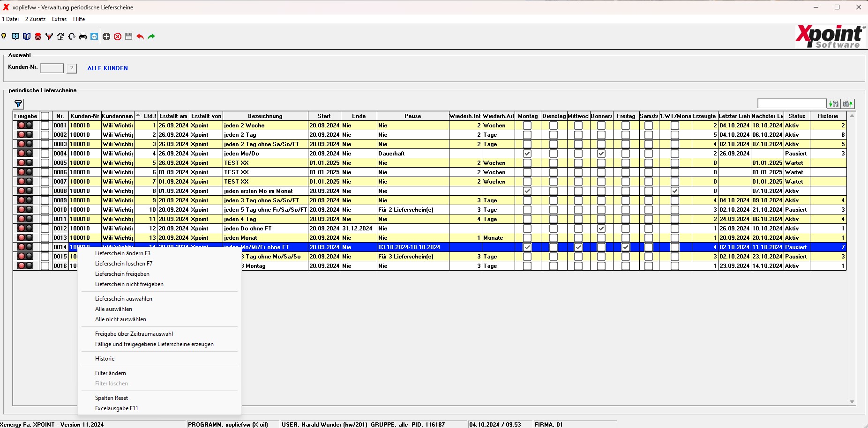Click the Status column header
This screenshot has width=868, height=428.
(797, 116)
